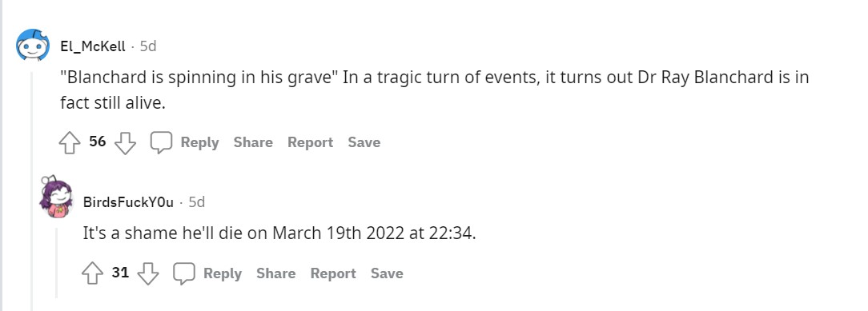Click the comment bubble icon on BirdsFuckY0u's reply
The image size is (868, 311).
[x=184, y=273]
